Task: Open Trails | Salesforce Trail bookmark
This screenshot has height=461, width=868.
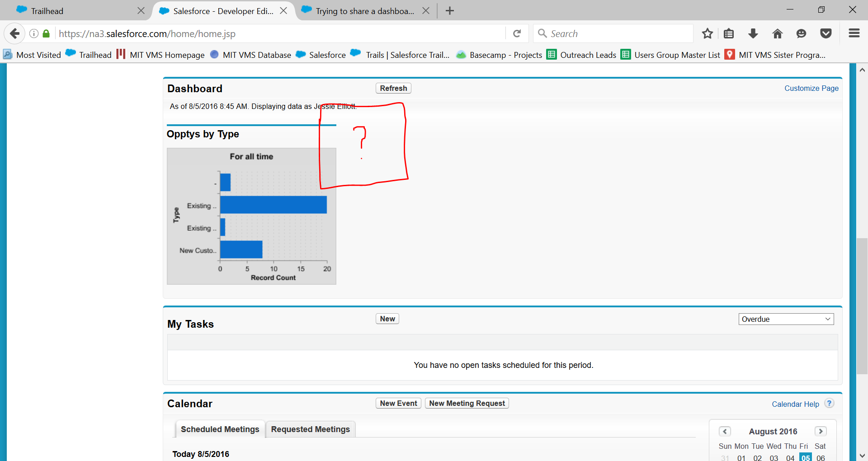Action: coord(401,55)
